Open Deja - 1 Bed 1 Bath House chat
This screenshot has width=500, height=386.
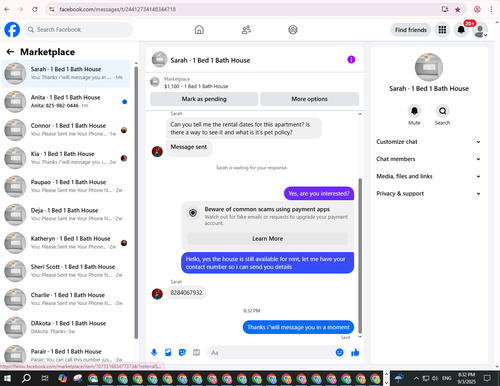click(x=66, y=215)
